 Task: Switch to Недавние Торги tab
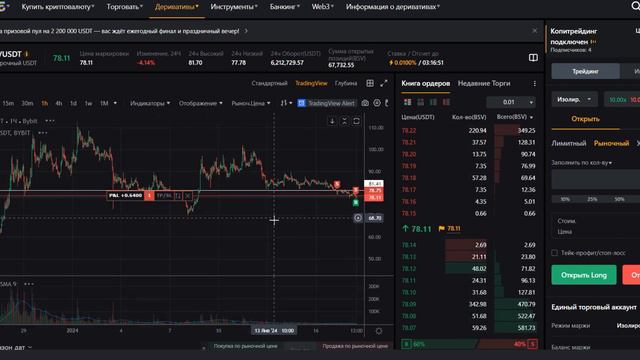coord(484,83)
